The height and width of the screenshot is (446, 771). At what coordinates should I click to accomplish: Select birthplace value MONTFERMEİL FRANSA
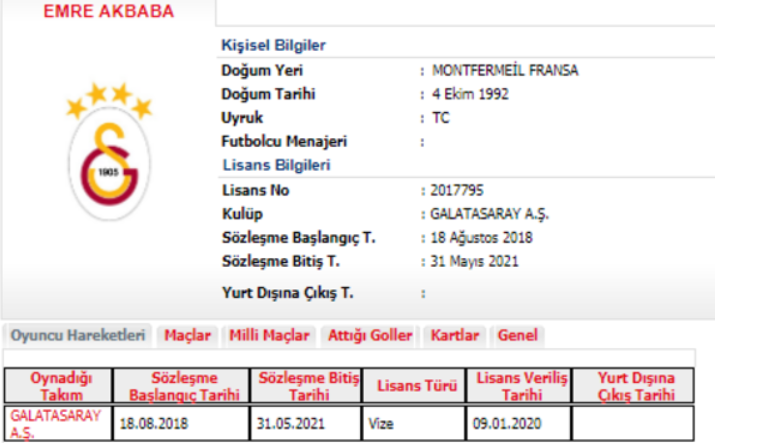(x=505, y=70)
